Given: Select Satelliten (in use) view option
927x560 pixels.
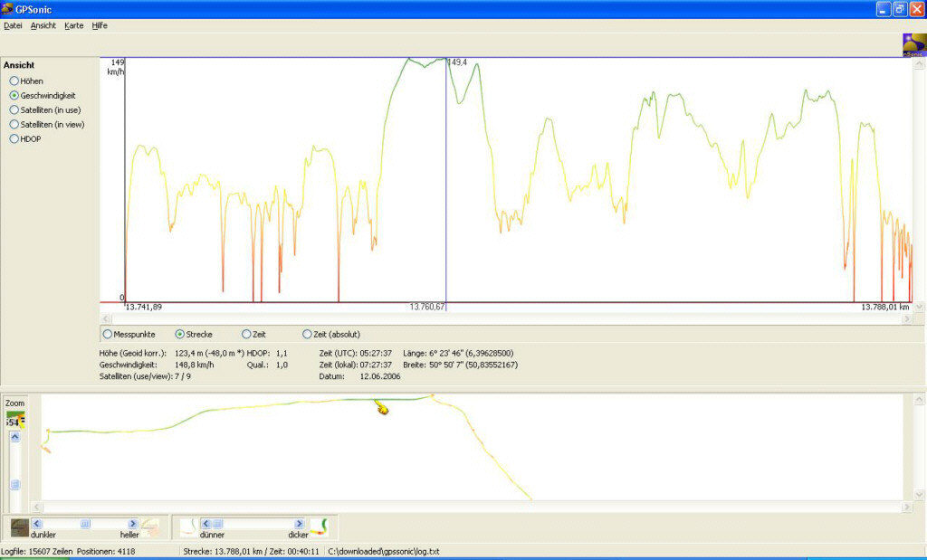Looking at the screenshot, I should (14, 110).
